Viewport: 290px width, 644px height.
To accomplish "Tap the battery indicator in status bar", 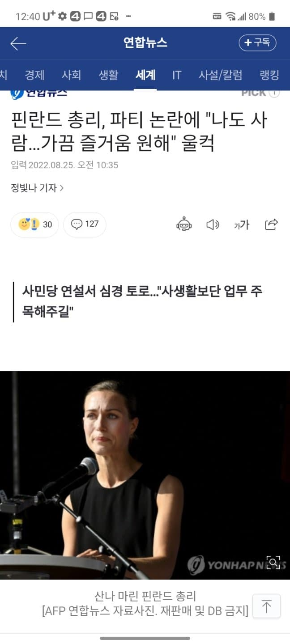I will click(272, 17).
